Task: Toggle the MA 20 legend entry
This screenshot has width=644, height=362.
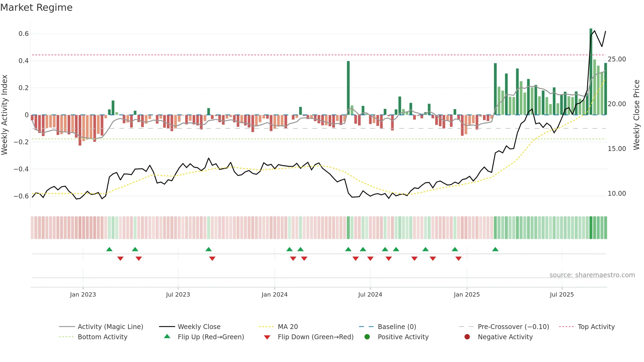Action: coord(278,327)
